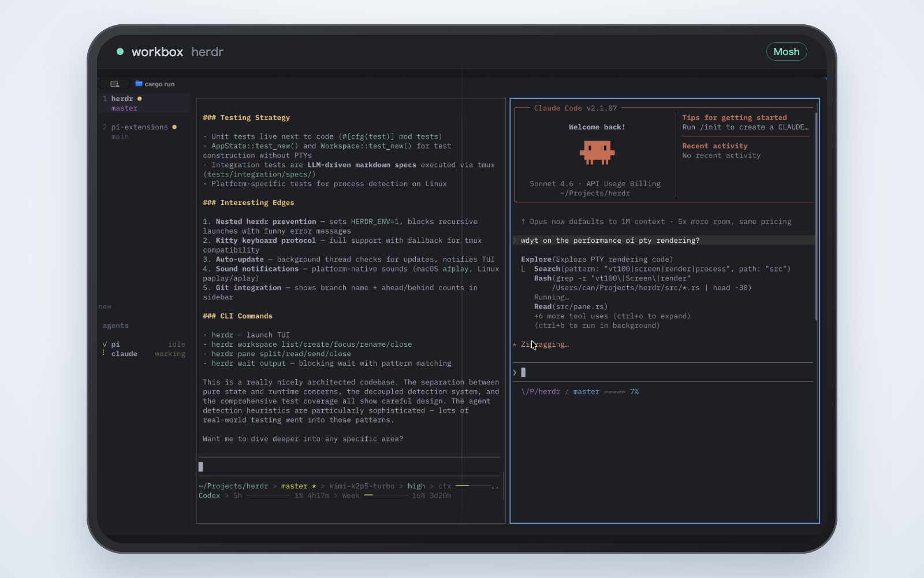Click the green status dot beside workbox
The image size is (924, 578).
tap(120, 51)
